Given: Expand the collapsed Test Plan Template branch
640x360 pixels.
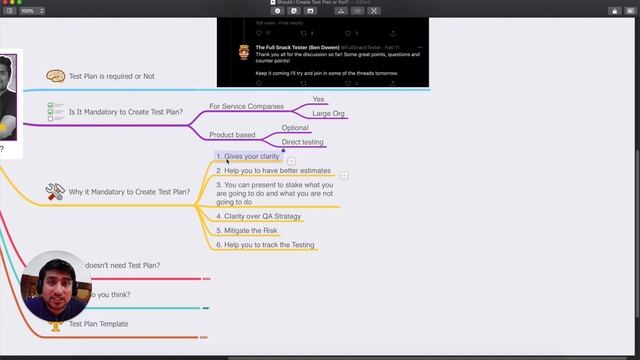Looking at the screenshot, I should point(203,338).
